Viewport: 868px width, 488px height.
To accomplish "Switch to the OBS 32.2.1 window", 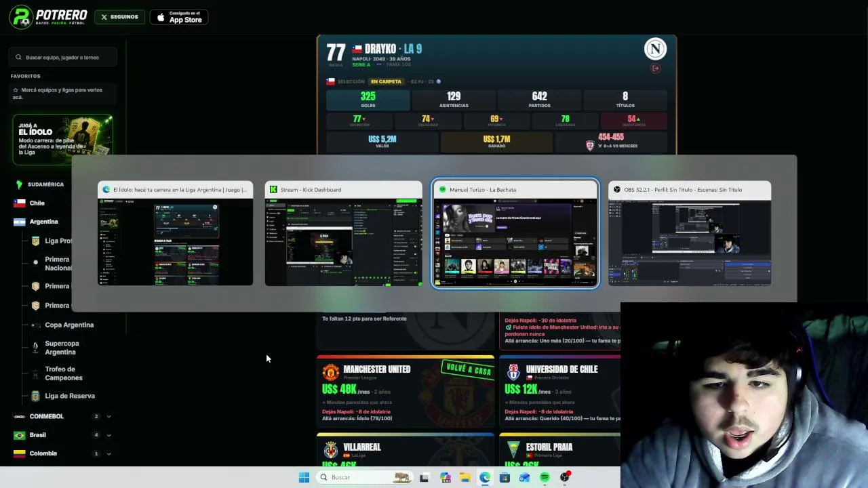I will pos(690,233).
